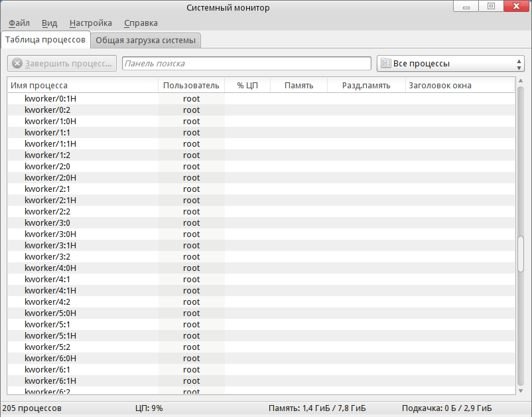
Task: Select process kworker/0:2
Action: (x=261, y=110)
